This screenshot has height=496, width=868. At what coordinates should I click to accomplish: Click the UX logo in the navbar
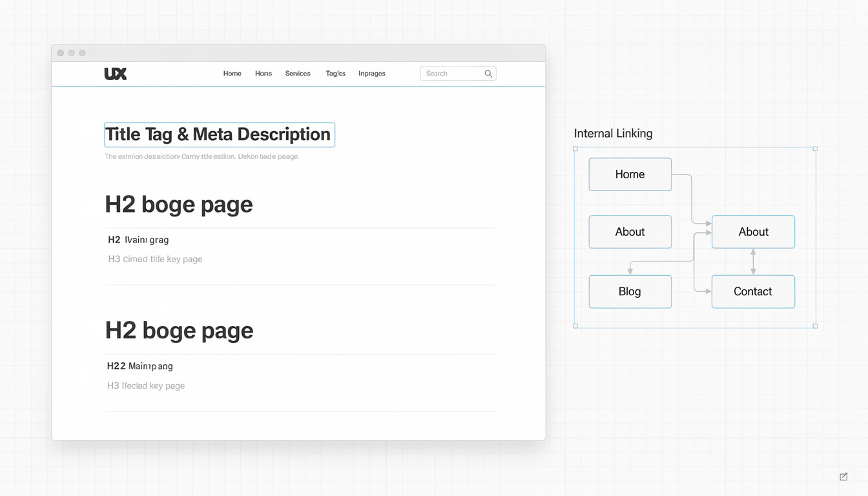coord(115,73)
